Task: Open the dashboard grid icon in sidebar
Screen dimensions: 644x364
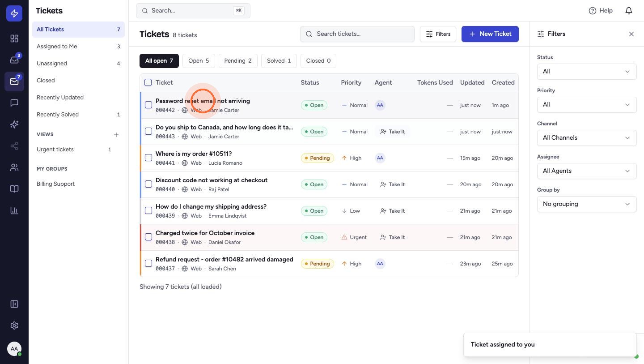Action: 14,39
